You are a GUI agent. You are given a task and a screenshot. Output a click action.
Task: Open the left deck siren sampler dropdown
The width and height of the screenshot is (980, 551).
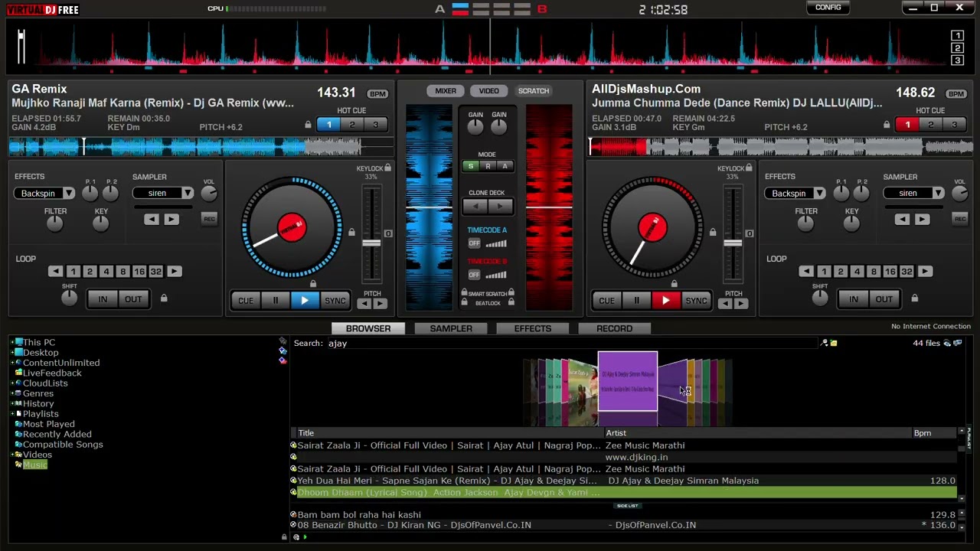point(188,194)
